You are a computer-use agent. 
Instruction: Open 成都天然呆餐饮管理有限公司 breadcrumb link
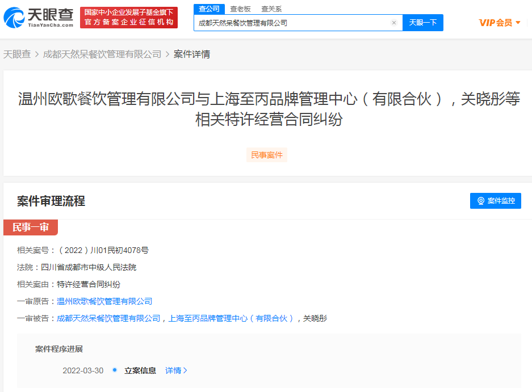(x=102, y=54)
